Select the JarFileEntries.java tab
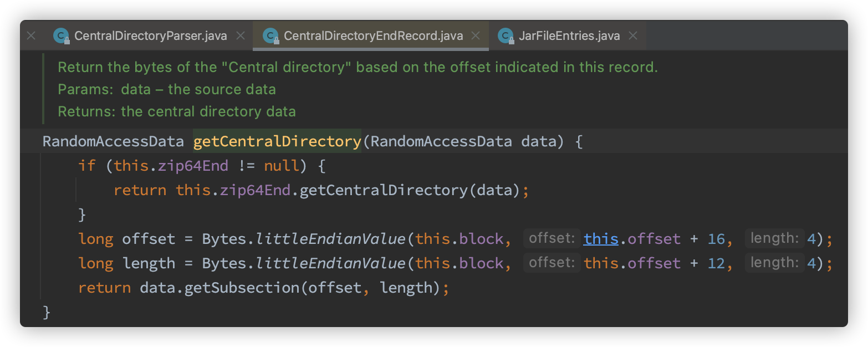Image resolution: width=868 pixels, height=347 pixels. [571, 35]
